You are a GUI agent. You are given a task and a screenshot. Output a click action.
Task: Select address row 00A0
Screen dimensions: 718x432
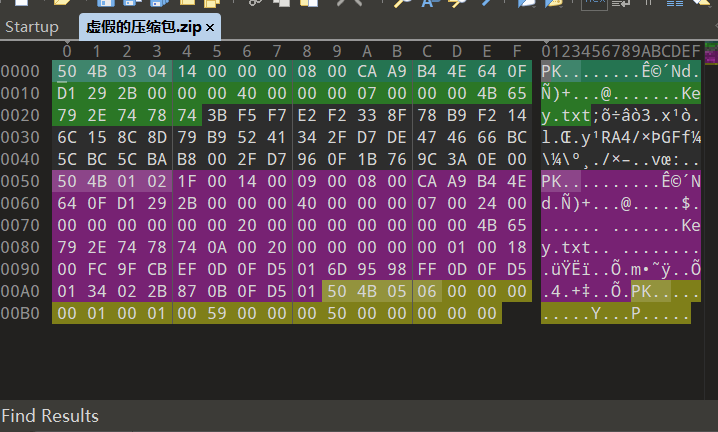(20, 291)
